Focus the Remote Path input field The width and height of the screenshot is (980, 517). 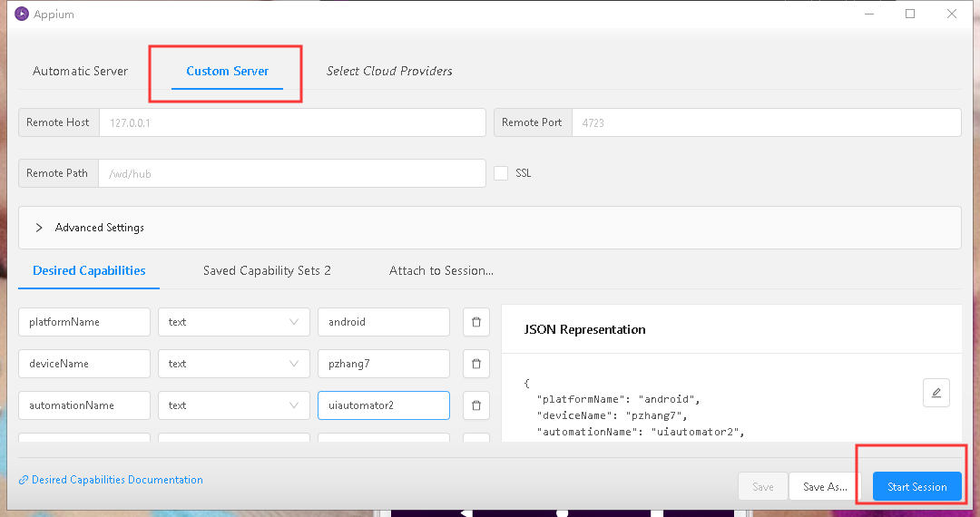[292, 173]
